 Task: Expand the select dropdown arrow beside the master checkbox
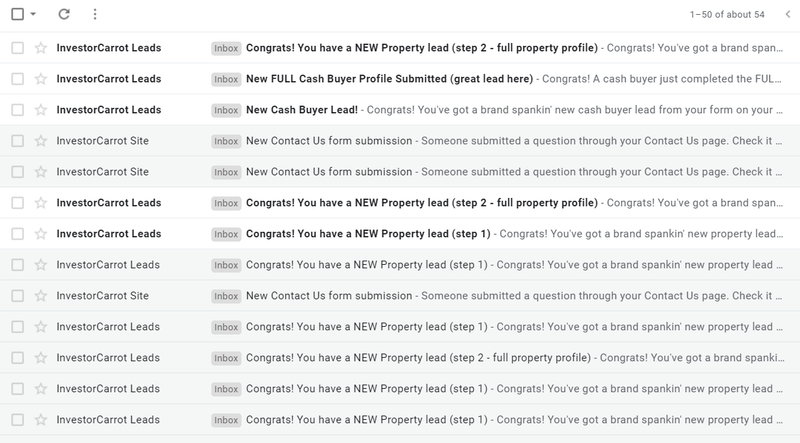(33, 15)
